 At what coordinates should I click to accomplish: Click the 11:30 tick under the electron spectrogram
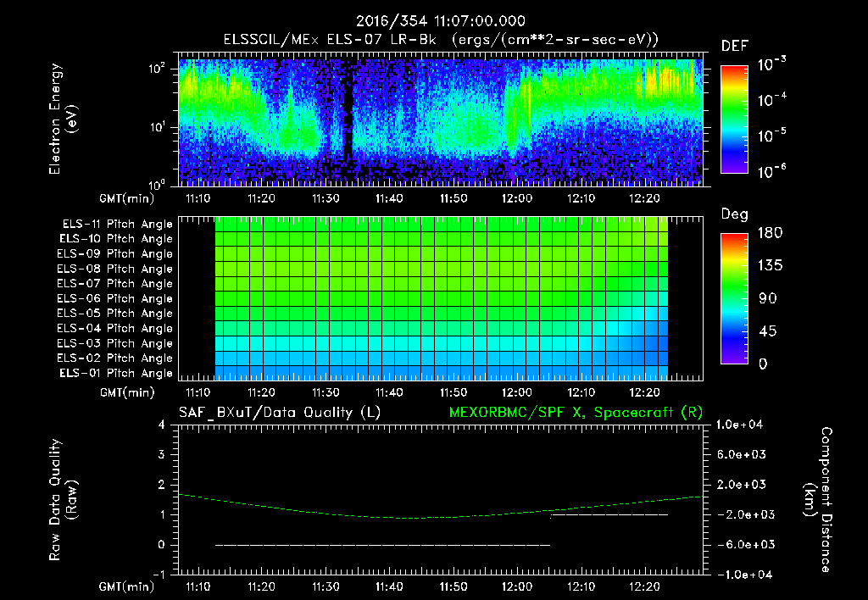(325, 198)
